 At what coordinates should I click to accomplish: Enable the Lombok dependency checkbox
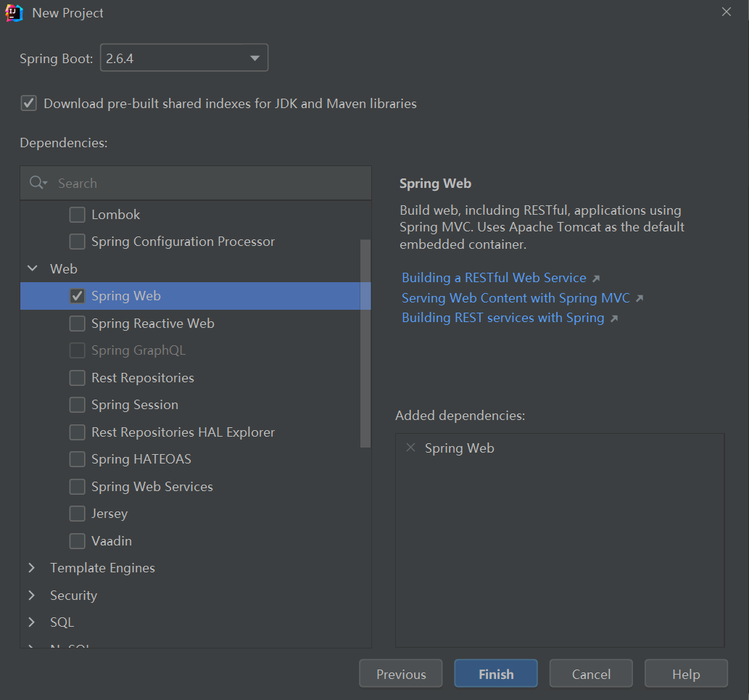(78, 215)
